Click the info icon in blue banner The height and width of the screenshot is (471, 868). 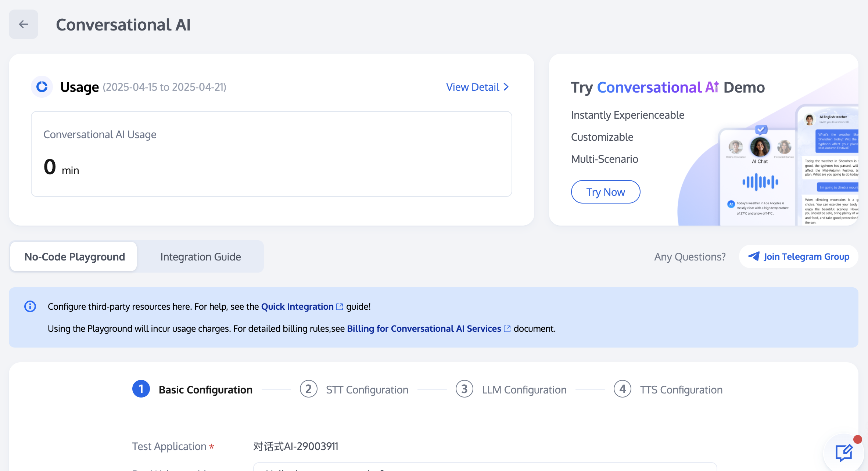pyautogui.click(x=30, y=306)
